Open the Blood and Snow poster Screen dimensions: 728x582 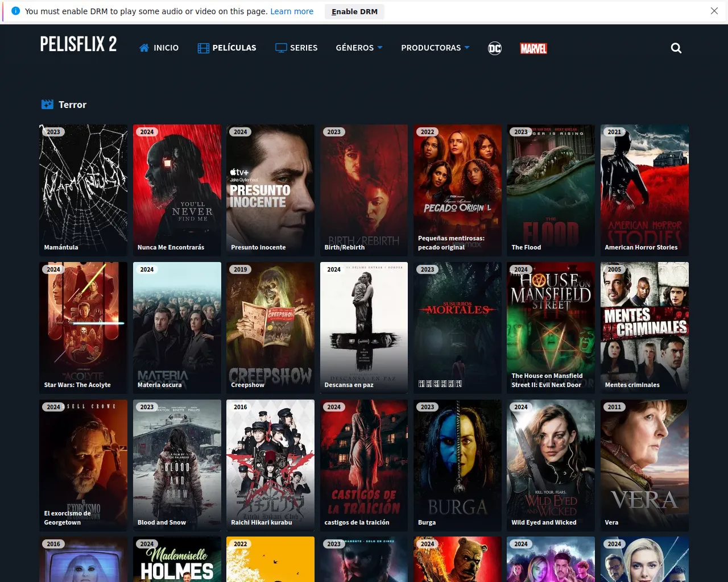177,465
